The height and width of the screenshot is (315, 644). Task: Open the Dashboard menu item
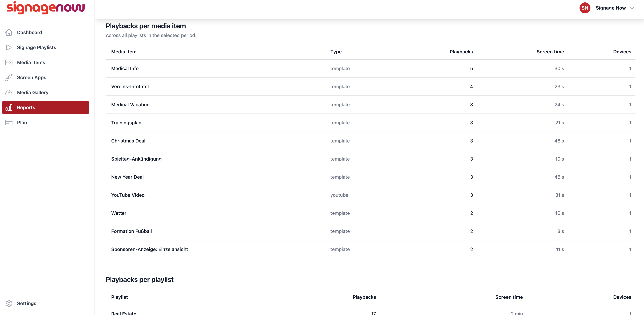coord(46,33)
